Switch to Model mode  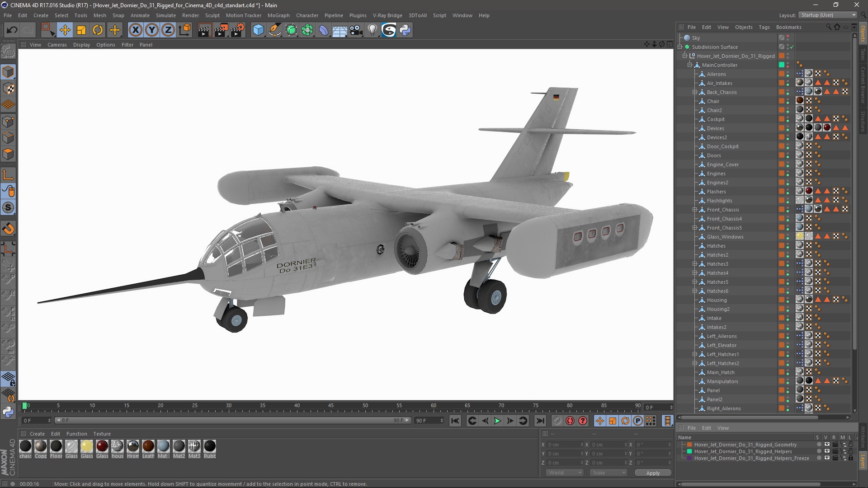click(x=8, y=72)
